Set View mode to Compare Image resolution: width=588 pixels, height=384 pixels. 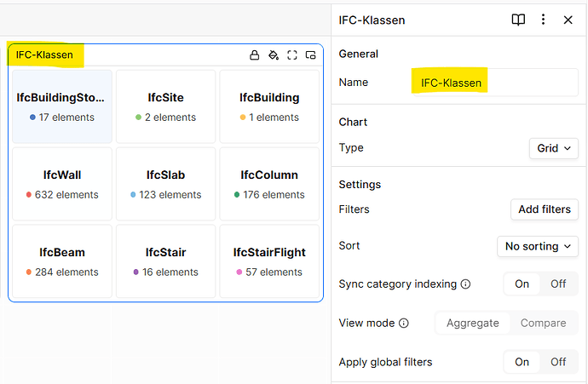click(x=543, y=323)
